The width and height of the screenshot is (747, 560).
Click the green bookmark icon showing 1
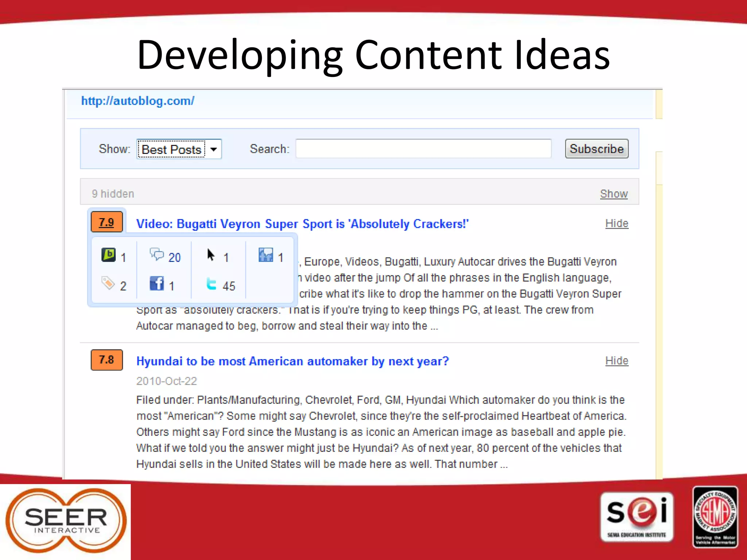tap(108, 255)
